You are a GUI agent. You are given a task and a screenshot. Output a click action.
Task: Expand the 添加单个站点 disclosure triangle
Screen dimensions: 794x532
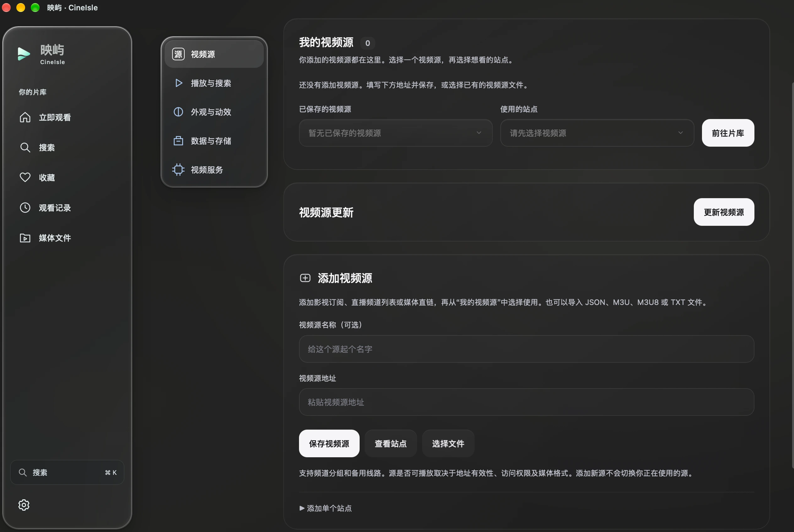point(302,508)
